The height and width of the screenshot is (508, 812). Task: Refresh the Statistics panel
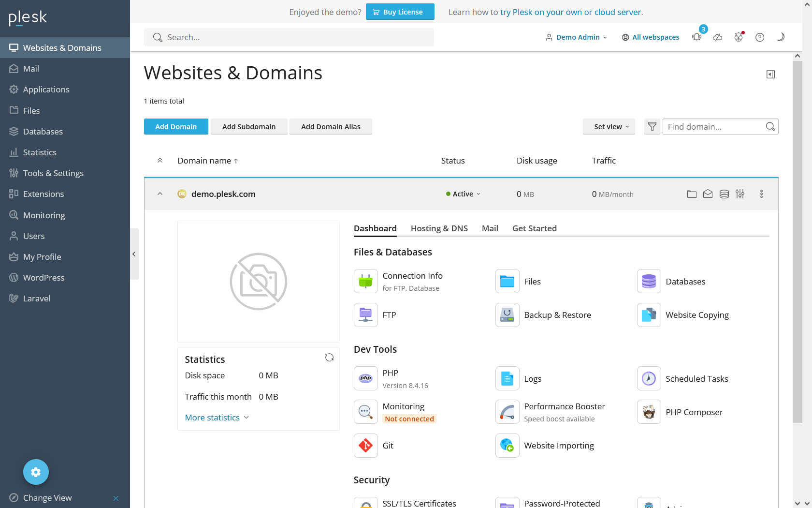(329, 358)
